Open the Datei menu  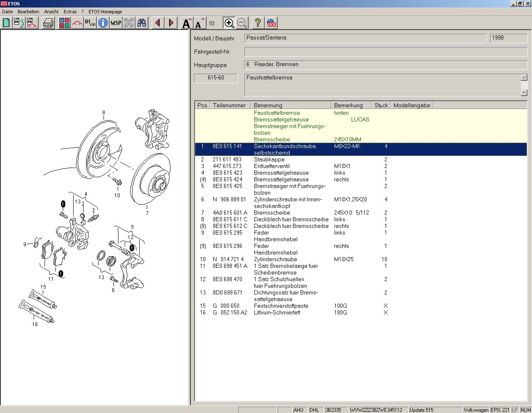click(x=7, y=12)
